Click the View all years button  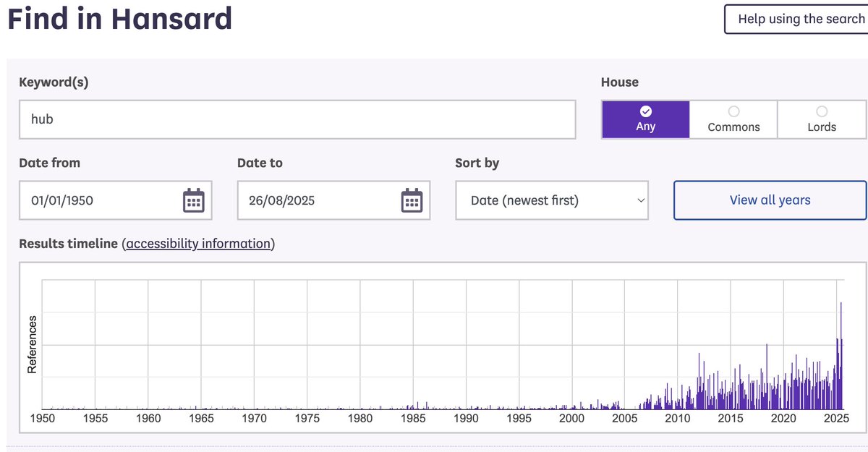[x=770, y=200]
